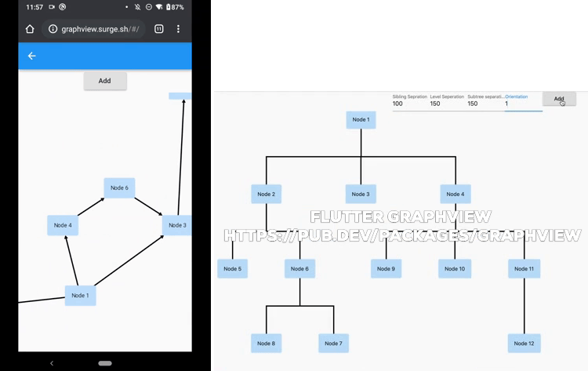This screenshot has width=588, height=371.
Task: Tap the Android back navigation chevron
Action: click(52, 362)
